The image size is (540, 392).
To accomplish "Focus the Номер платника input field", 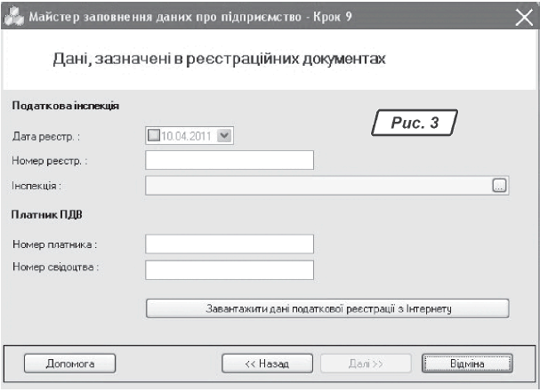I will point(230,244).
